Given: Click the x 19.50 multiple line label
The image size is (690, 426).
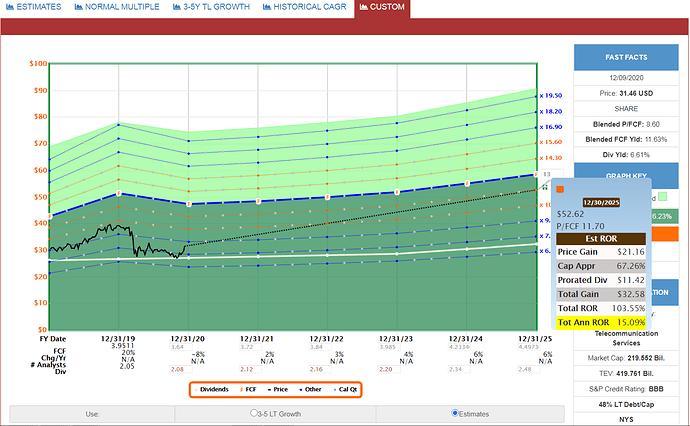Looking at the screenshot, I should point(552,95).
